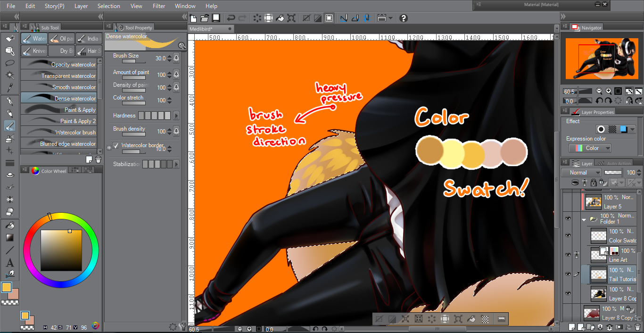Select the Eyedropper tool in toolbar
644x333 pixels.
9,88
